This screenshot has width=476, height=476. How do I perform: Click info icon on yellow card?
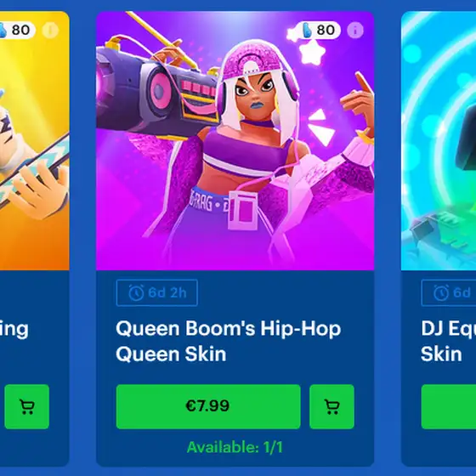click(x=50, y=30)
